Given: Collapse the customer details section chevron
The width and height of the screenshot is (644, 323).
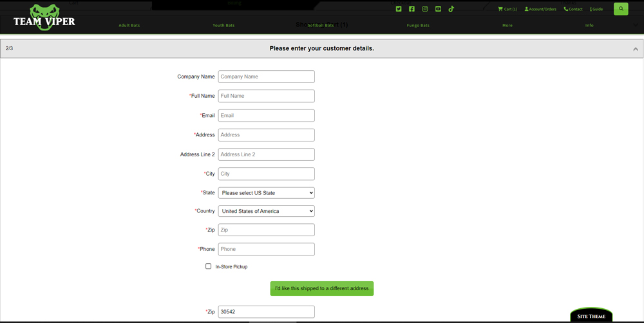Looking at the screenshot, I should [635, 49].
